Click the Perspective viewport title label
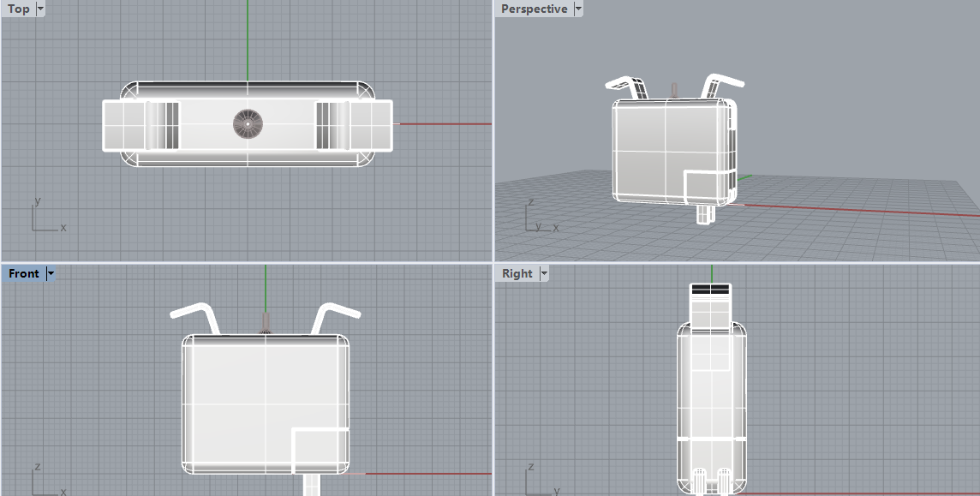Image resolution: width=980 pixels, height=496 pixels. (535, 9)
